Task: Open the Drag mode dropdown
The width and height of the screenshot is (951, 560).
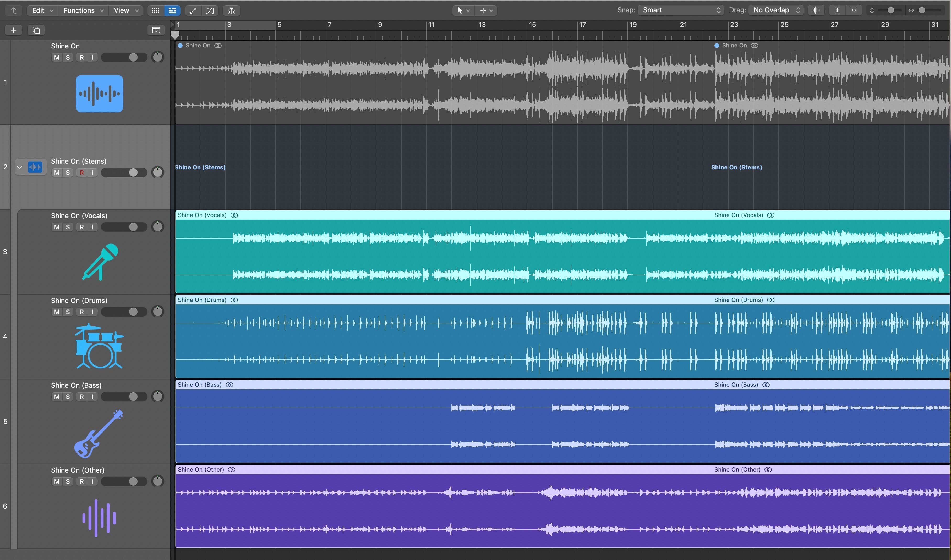Action: [776, 10]
